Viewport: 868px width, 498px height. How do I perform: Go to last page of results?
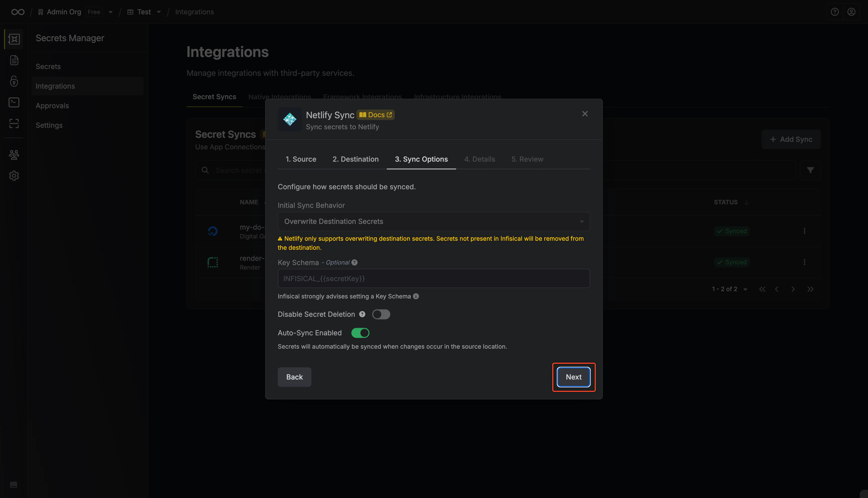point(810,289)
